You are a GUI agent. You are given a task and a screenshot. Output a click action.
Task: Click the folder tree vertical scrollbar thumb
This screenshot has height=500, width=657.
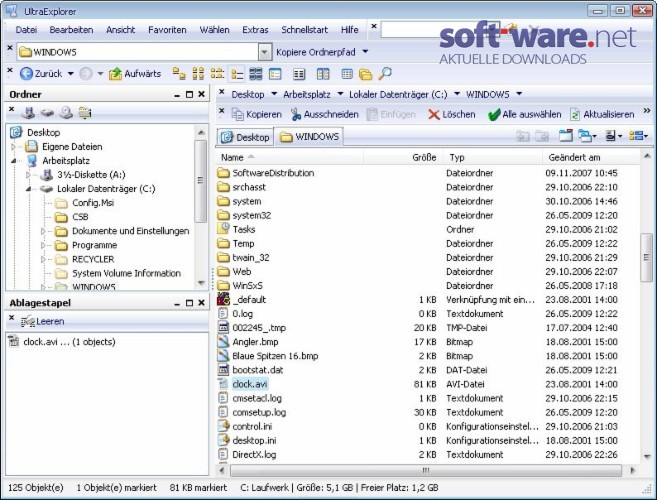point(201,181)
